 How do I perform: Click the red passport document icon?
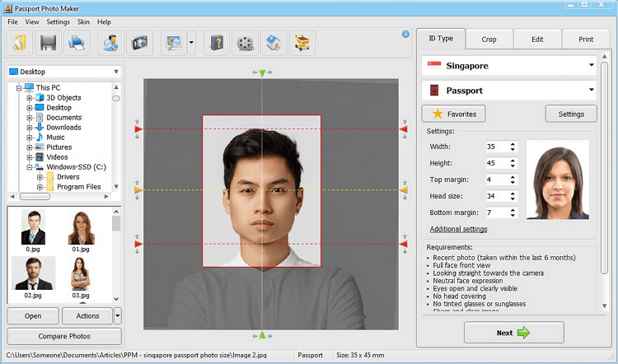click(434, 91)
